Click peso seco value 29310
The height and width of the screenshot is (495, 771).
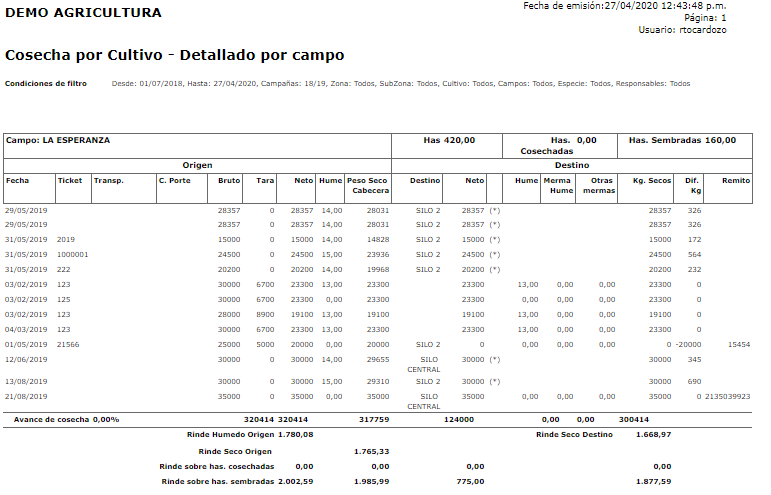[378, 382]
